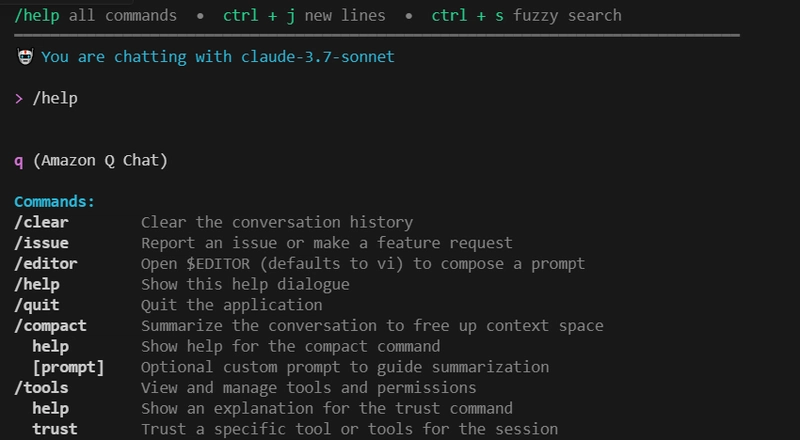Click help subcommand under /tools
Viewport: 800px width, 440px height.
click(51, 409)
